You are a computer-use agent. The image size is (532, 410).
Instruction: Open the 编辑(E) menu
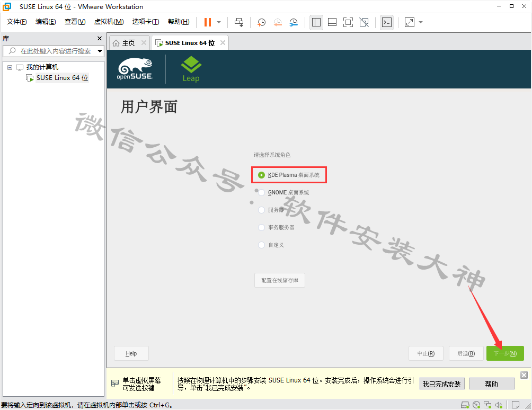click(46, 22)
